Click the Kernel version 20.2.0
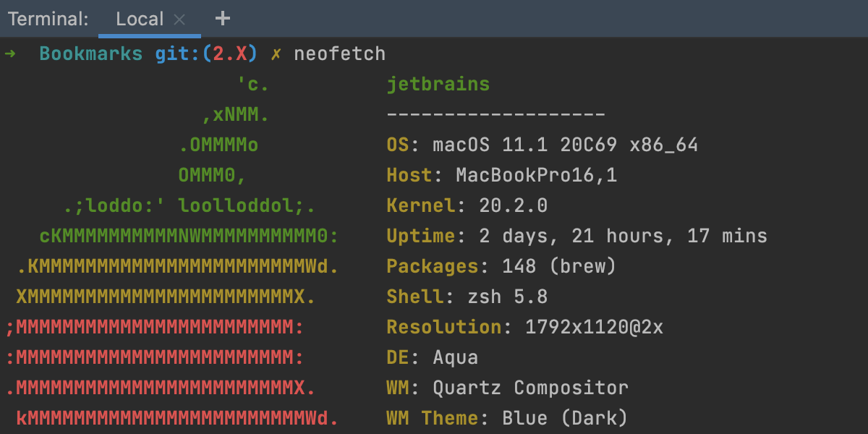 tap(513, 206)
